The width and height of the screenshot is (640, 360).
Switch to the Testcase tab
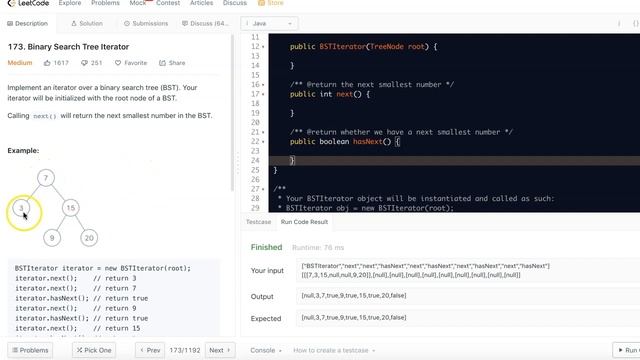[258, 222]
